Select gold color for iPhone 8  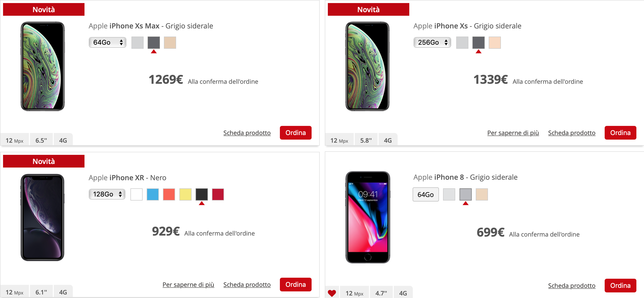[482, 194]
